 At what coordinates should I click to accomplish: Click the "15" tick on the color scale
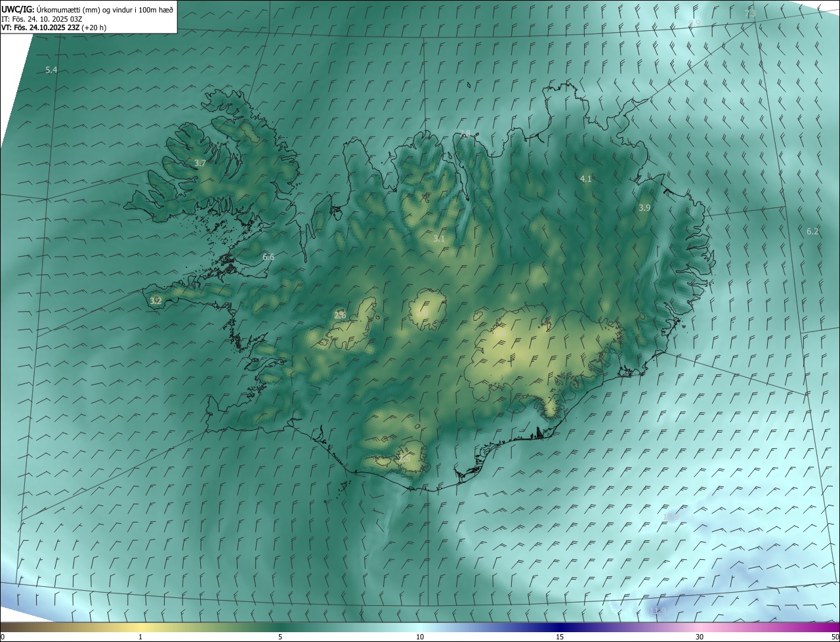pyautogui.click(x=560, y=637)
